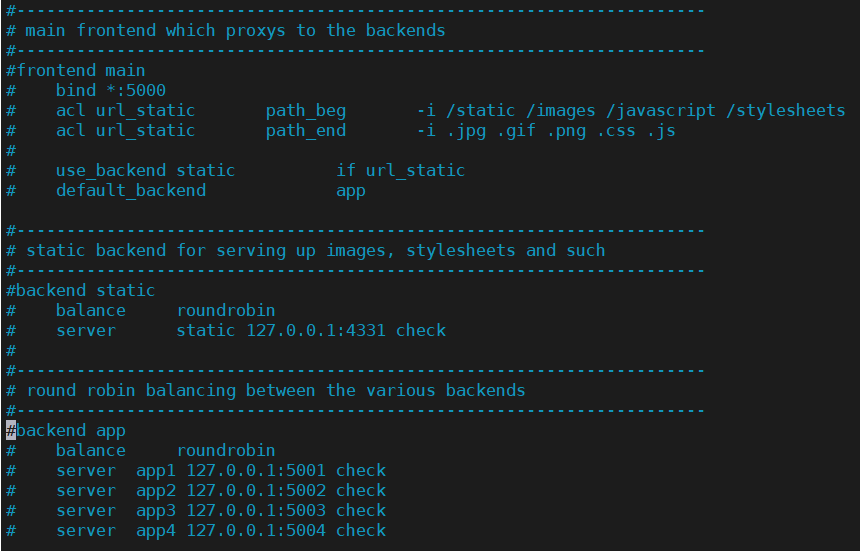Click the '.css' extension text
Screen dimensions: 860x551
[616, 131]
